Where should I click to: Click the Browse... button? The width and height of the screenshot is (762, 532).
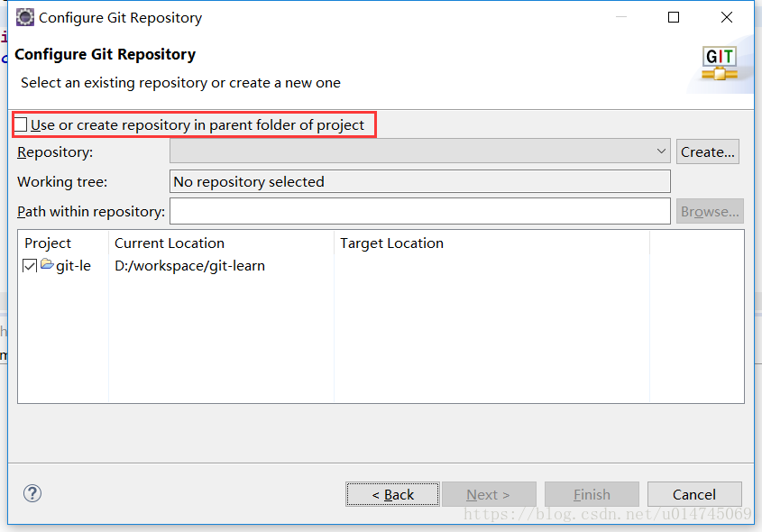coord(710,211)
